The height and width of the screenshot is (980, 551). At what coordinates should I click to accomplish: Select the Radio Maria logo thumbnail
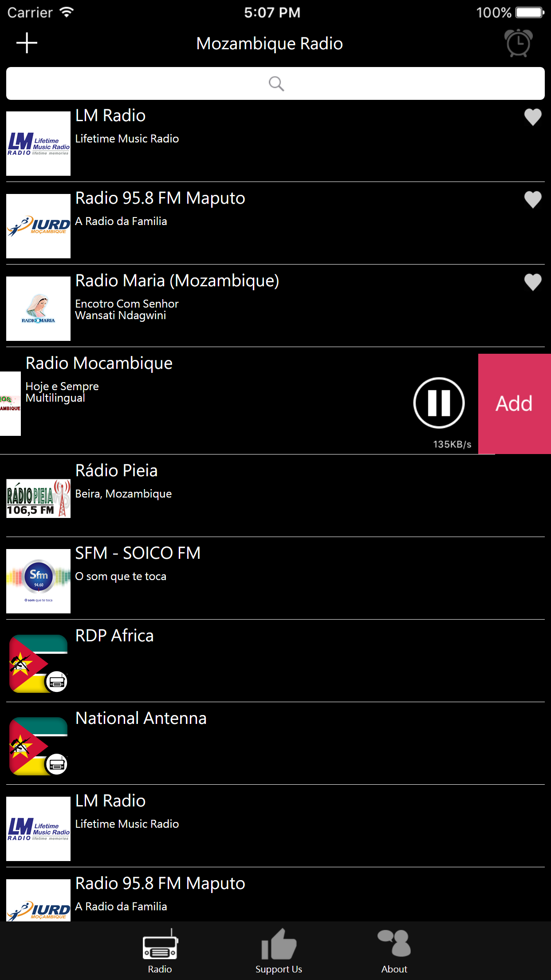coord(38,308)
